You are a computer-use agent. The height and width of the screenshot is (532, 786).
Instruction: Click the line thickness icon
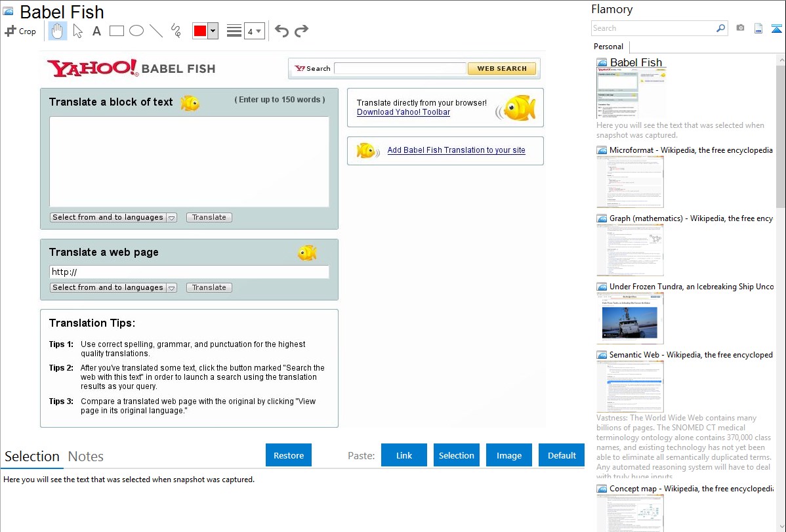tap(234, 31)
